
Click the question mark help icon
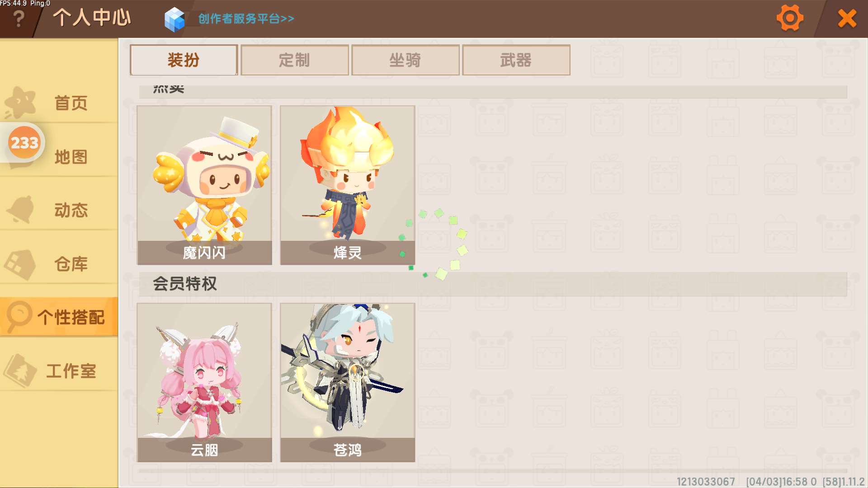19,19
